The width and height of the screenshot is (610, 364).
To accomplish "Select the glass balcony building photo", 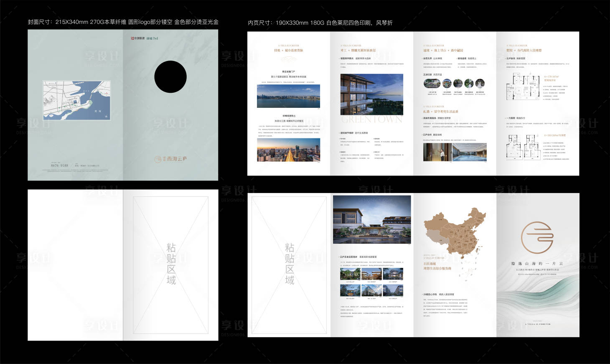I will (372, 94).
